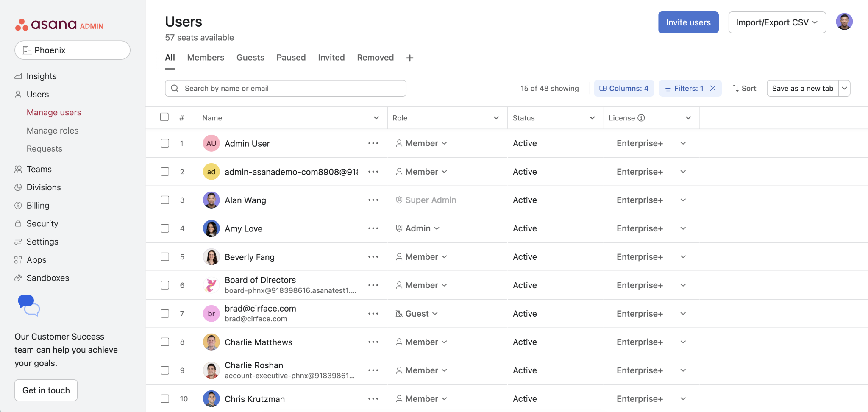
Task: Expand the Save as a new tab arrow
Action: (x=844, y=88)
